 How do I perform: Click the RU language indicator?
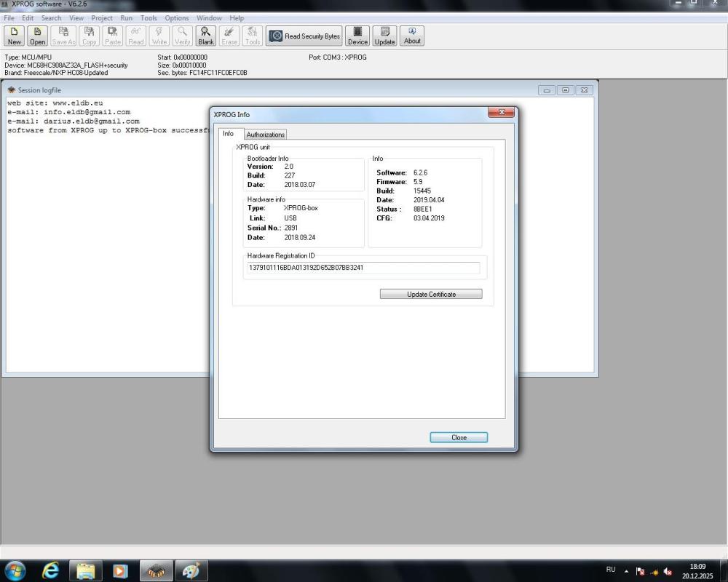point(611,570)
